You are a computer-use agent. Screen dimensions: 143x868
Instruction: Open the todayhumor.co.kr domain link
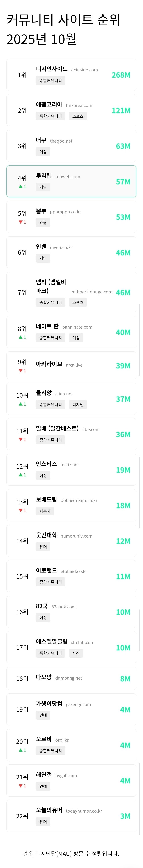click(84, 811)
